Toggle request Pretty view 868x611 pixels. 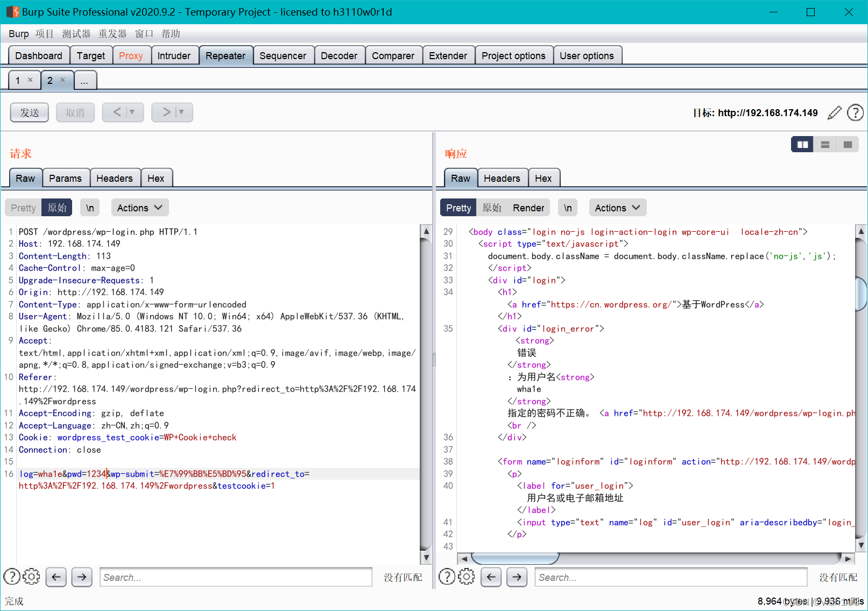pyautogui.click(x=23, y=208)
